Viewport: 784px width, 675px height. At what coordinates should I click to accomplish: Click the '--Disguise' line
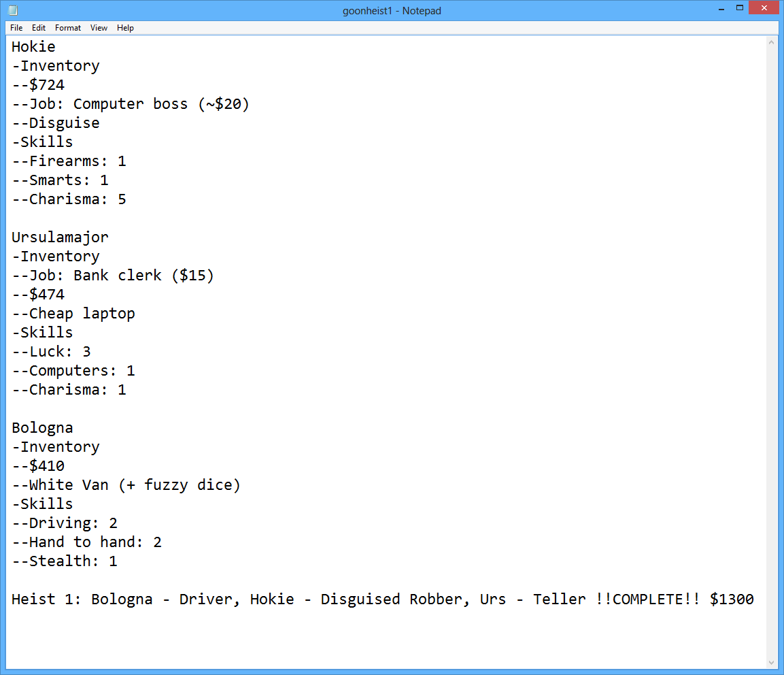point(56,123)
